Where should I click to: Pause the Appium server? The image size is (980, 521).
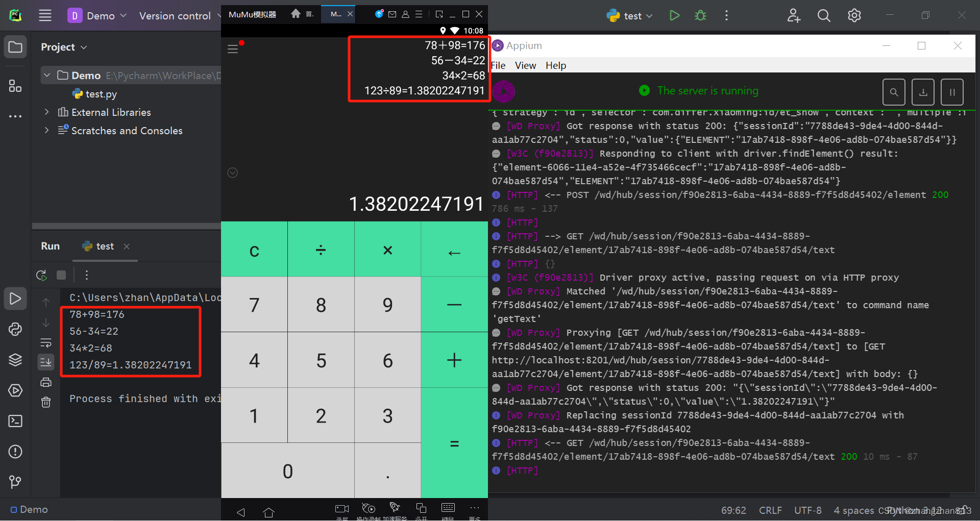(952, 92)
